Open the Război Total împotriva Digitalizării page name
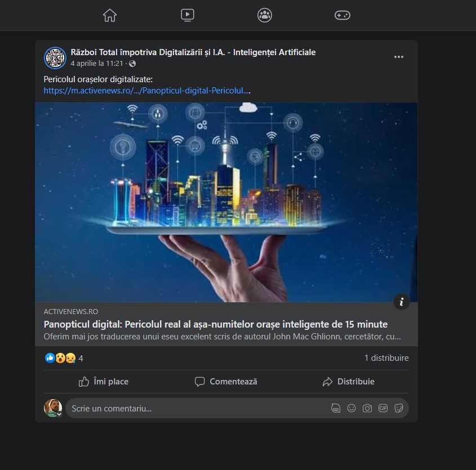 click(x=193, y=52)
